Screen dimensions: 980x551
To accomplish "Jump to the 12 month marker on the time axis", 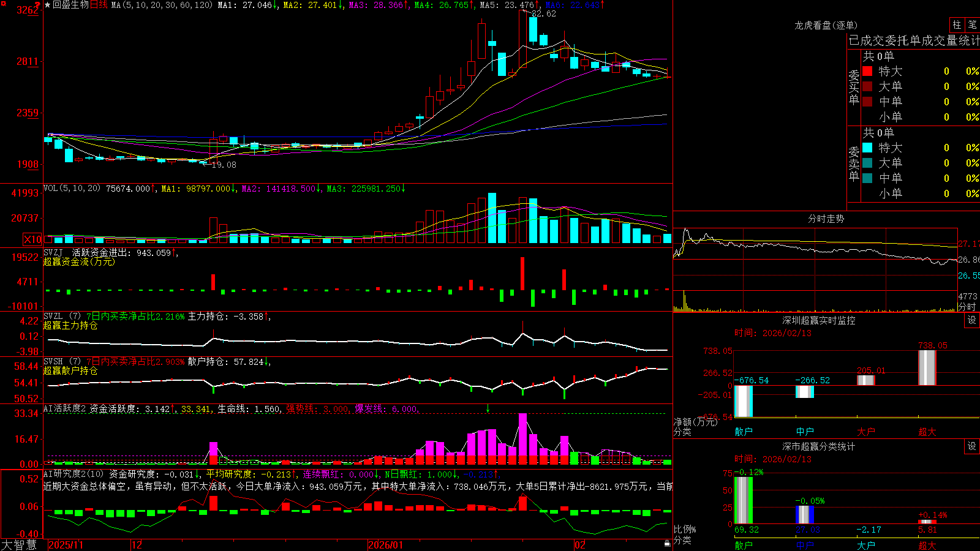I will [x=137, y=545].
